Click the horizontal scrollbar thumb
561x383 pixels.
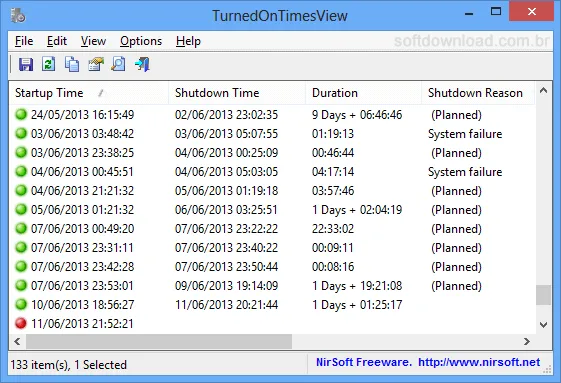coord(159,341)
